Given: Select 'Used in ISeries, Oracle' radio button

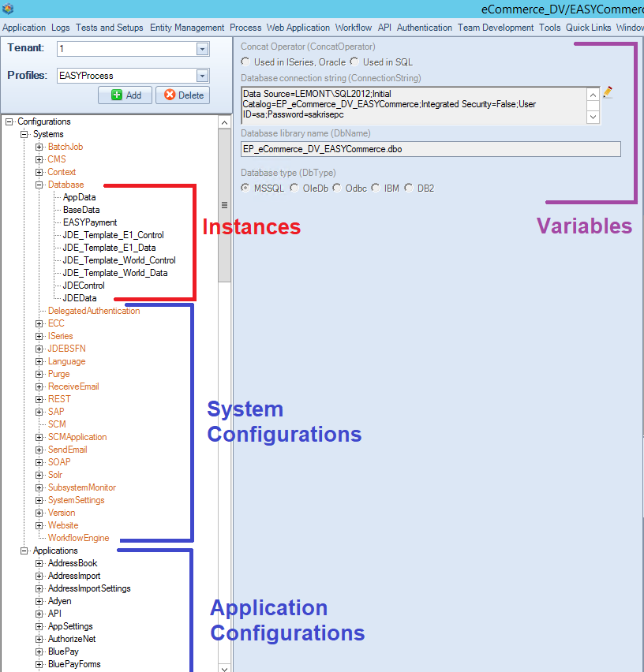Looking at the screenshot, I should tap(245, 62).
